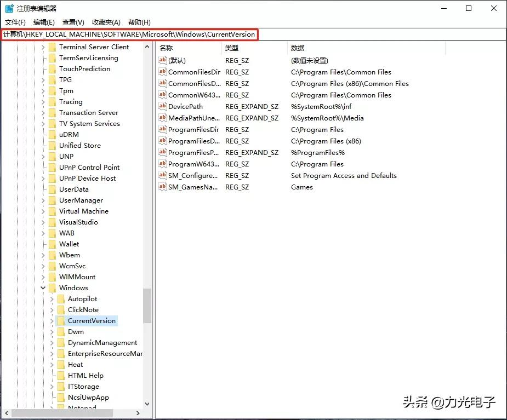Expand the CurrentVersion key node

[52, 321]
